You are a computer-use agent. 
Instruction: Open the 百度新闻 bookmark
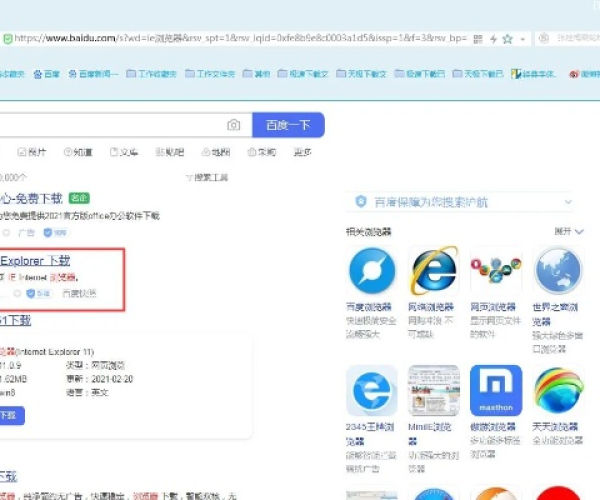coord(93,74)
